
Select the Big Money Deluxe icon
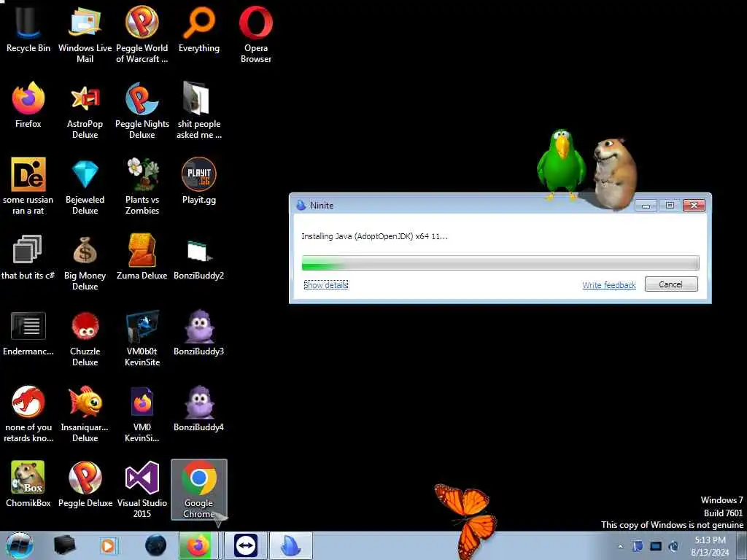pos(85,262)
